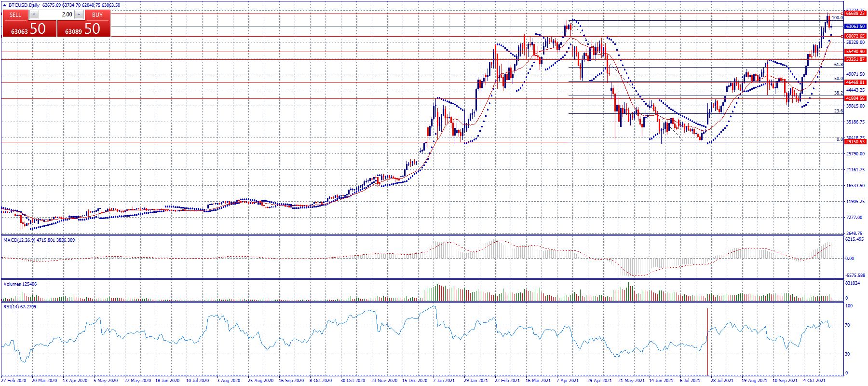The width and height of the screenshot is (868, 386).
Task: Collapse the one-click trading panel arrow
Action: coord(4,5)
